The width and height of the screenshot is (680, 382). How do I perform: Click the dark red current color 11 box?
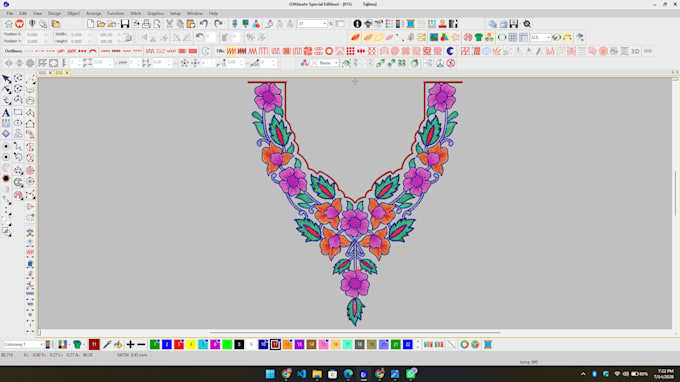coord(94,344)
